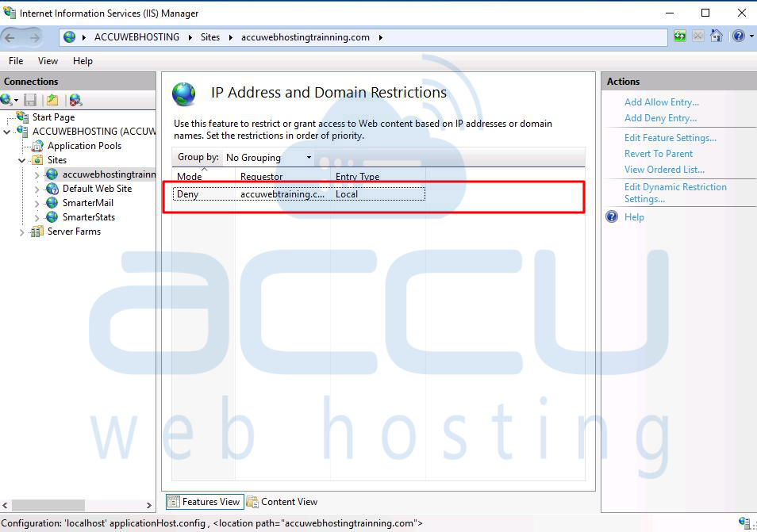Select SmarterStats site

(x=89, y=217)
